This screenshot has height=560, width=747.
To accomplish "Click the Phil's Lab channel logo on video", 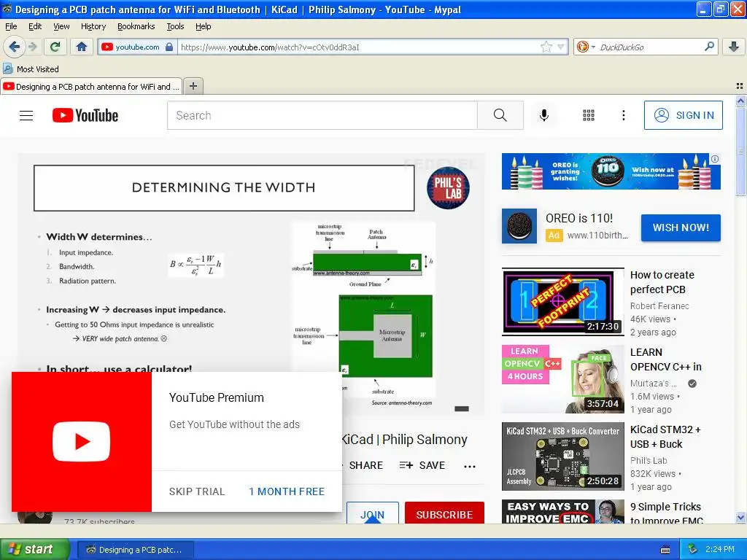I will [x=448, y=187].
